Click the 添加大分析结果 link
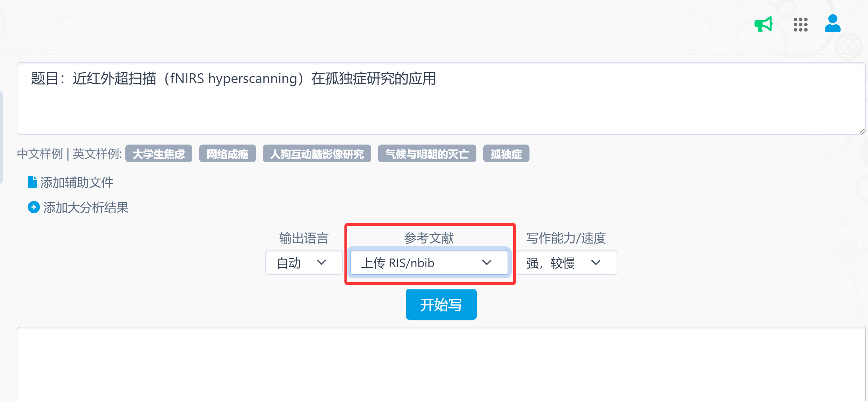This screenshot has width=868, height=401. click(86, 207)
